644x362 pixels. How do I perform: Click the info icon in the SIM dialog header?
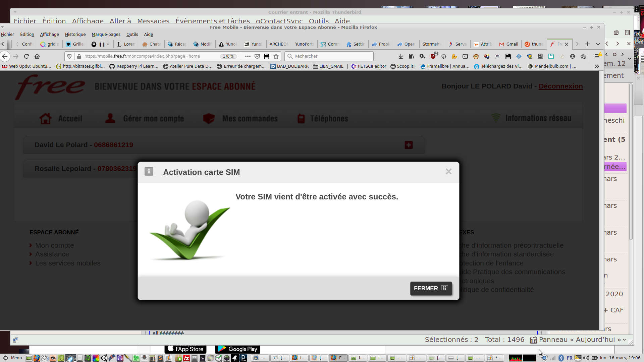tap(149, 172)
